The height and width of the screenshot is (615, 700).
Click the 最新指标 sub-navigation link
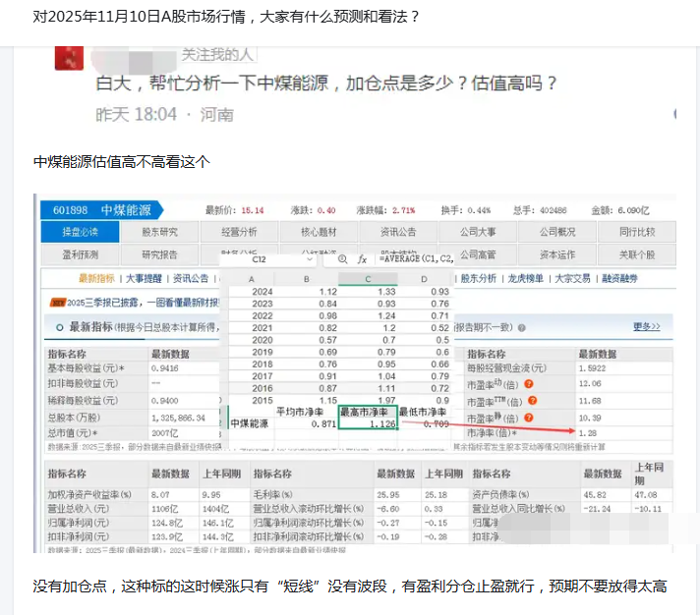coord(96,279)
